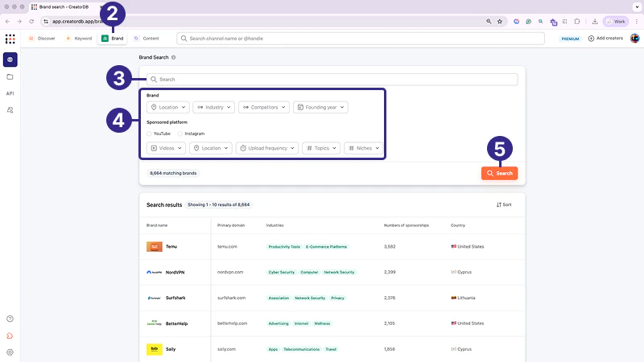The width and height of the screenshot is (644, 362).
Task: Expand the Niches dropdown
Action: click(x=364, y=148)
